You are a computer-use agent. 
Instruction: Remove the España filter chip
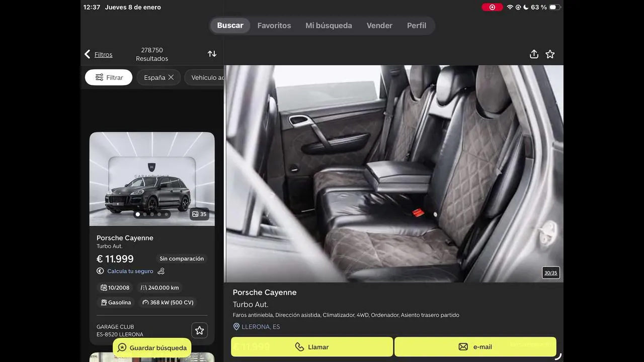click(171, 77)
